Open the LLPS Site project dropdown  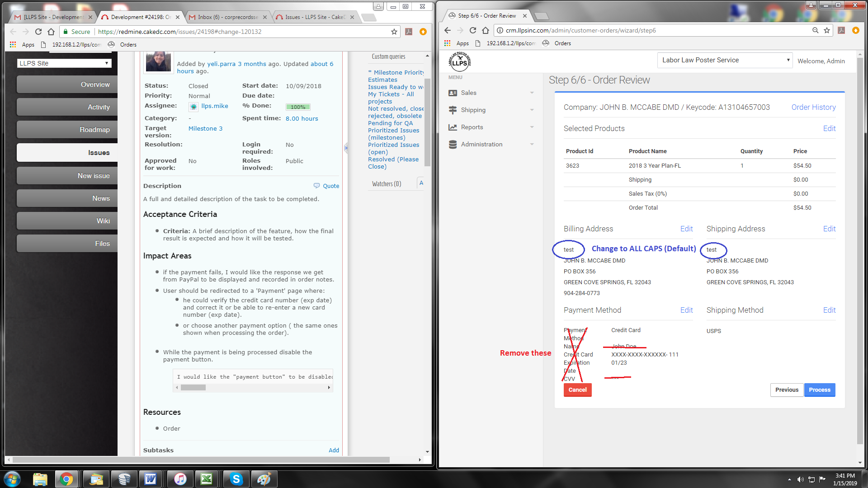(x=64, y=63)
